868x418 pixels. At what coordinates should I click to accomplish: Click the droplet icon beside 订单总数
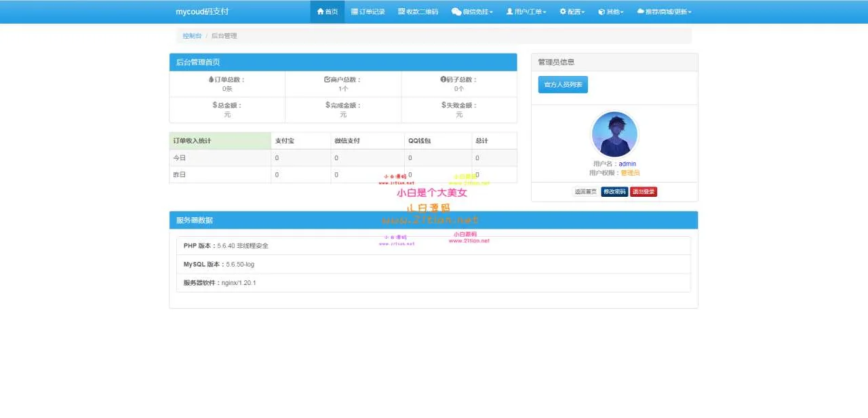point(211,79)
